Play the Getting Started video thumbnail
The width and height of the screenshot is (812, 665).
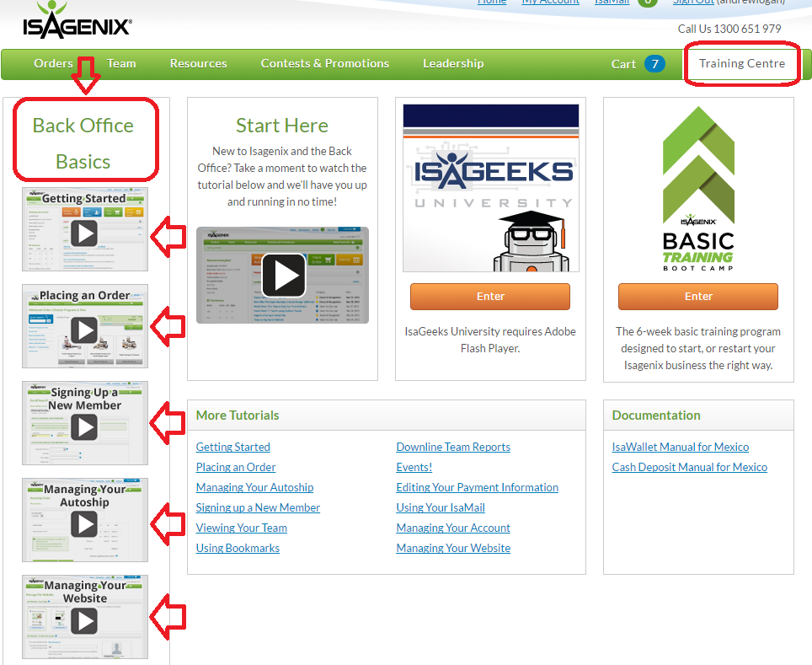point(84,233)
